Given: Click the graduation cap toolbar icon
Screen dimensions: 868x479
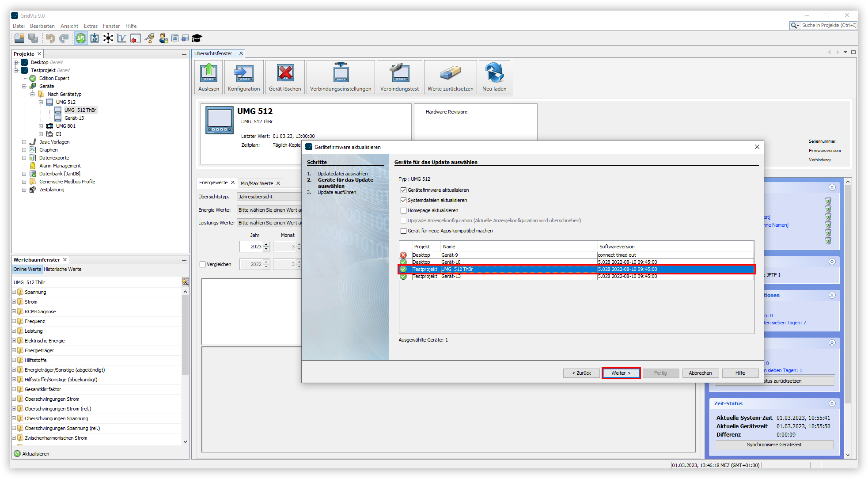Looking at the screenshot, I should point(197,38).
